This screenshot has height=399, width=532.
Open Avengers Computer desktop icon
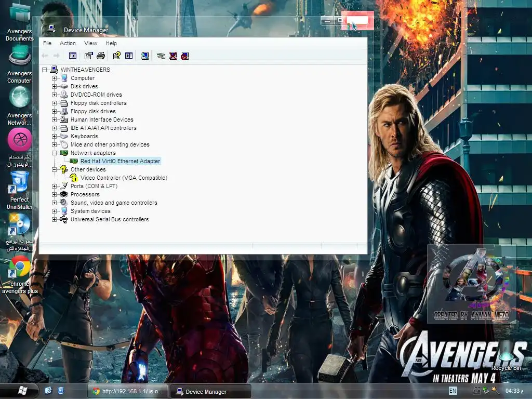click(19, 64)
